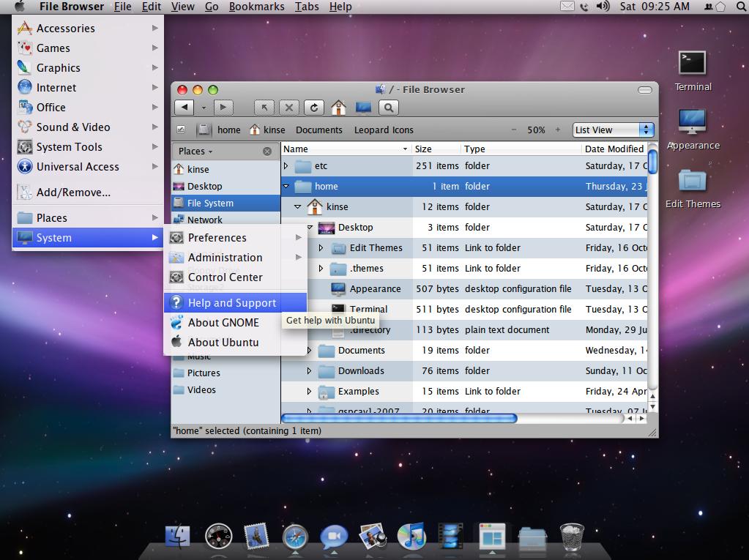Click the 'Documents' path bar button
Viewport: 749px width, 560px height.
pos(319,130)
